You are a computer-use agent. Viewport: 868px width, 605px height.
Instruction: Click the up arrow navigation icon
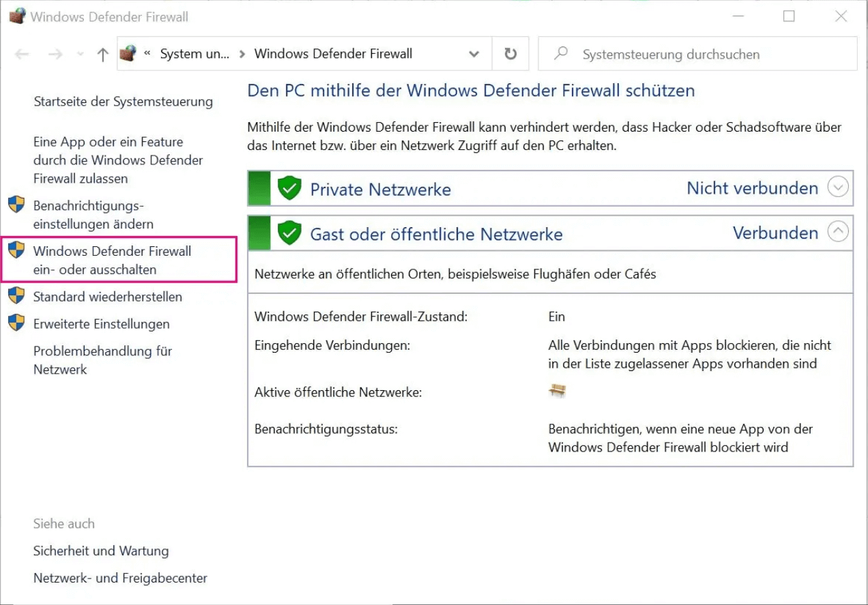tap(102, 53)
